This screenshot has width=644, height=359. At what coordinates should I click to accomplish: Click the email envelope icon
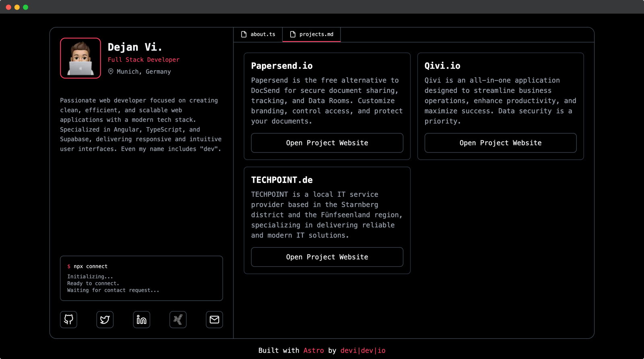coord(215,320)
